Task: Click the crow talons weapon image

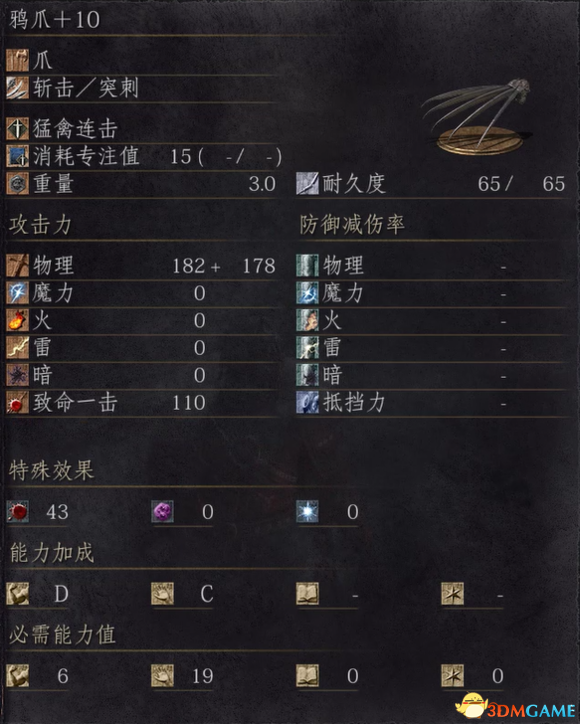Action: pyautogui.click(x=477, y=117)
